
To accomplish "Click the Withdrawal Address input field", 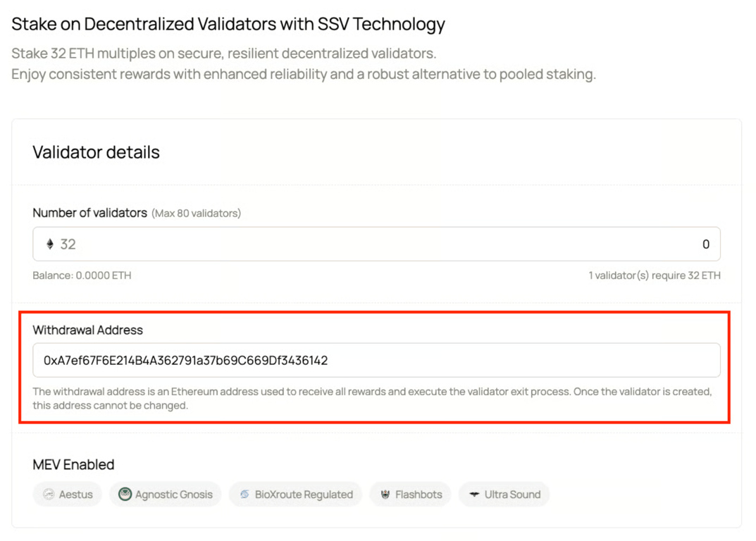I will point(376,361).
